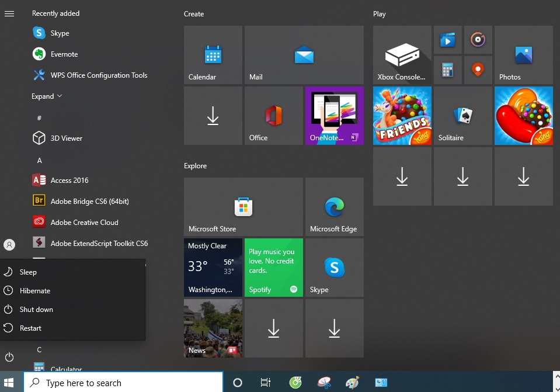Image resolution: width=560 pixels, height=392 pixels.
Task: Click the letter C index header
Action: 39,350
